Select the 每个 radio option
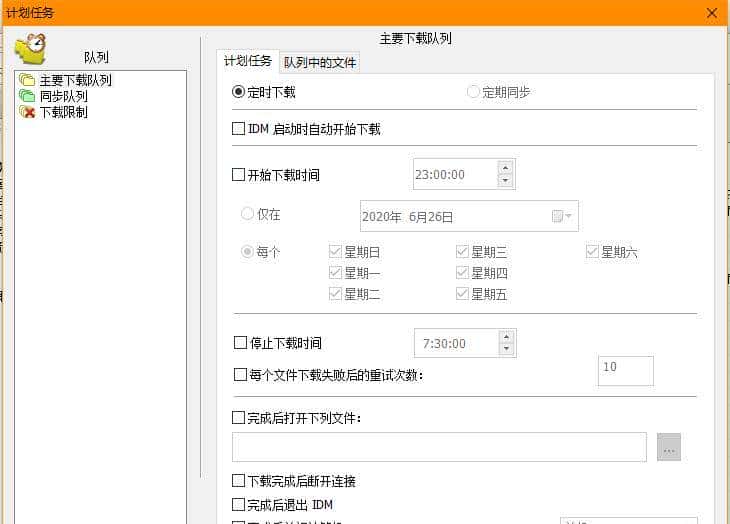The height and width of the screenshot is (524, 730). [x=247, y=251]
